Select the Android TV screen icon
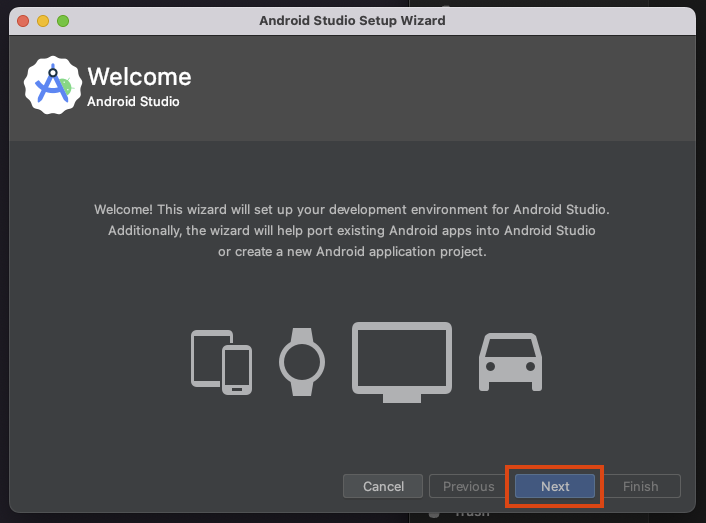 coord(402,362)
